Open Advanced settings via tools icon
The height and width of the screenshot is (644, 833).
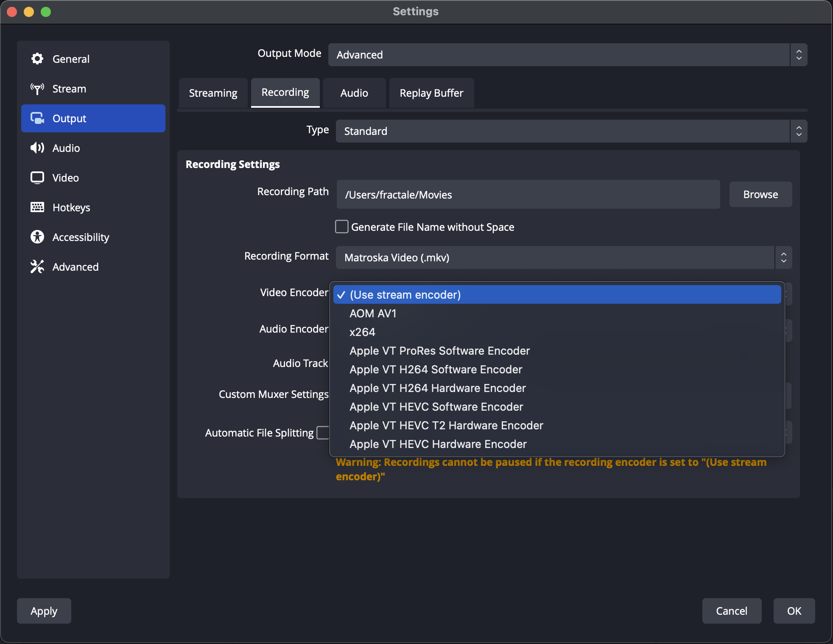(37, 267)
